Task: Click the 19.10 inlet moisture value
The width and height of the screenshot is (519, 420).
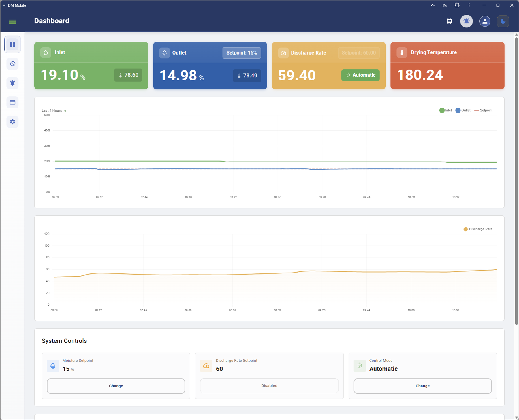Action: (x=59, y=75)
